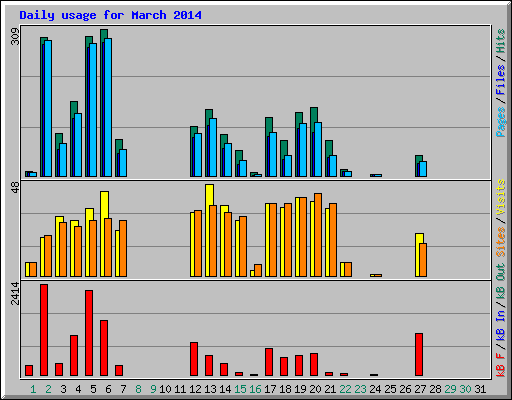The height and width of the screenshot is (400, 512).
Task: Click day 23 weekend label
Action: 360,389
